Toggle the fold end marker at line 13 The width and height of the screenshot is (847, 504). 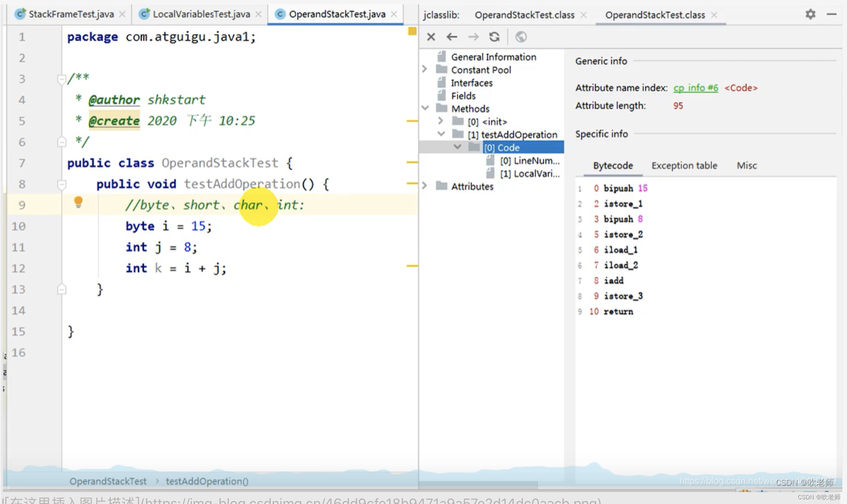click(62, 290)
